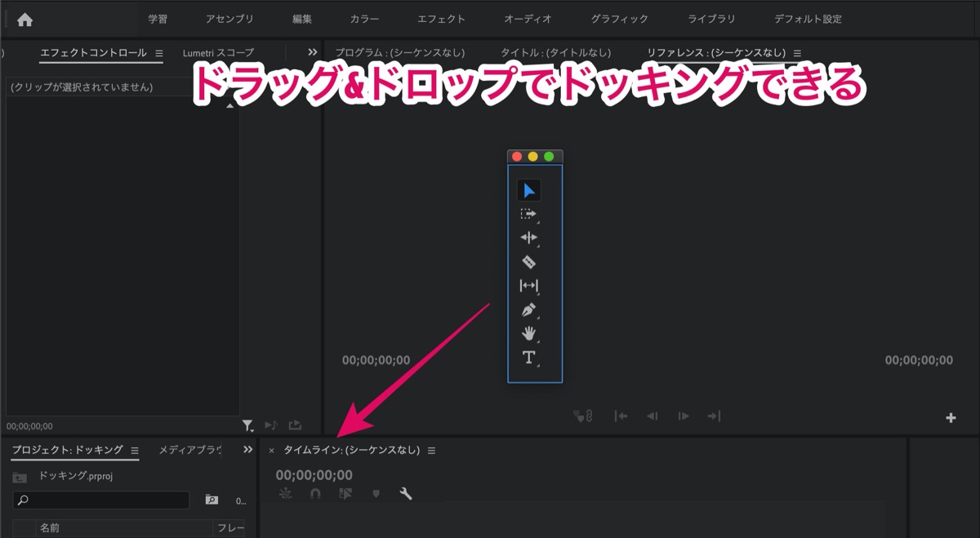This screenshot has height=538, width=980.
Task: Click the Go to next edit point button
Action: click(714, 416)
